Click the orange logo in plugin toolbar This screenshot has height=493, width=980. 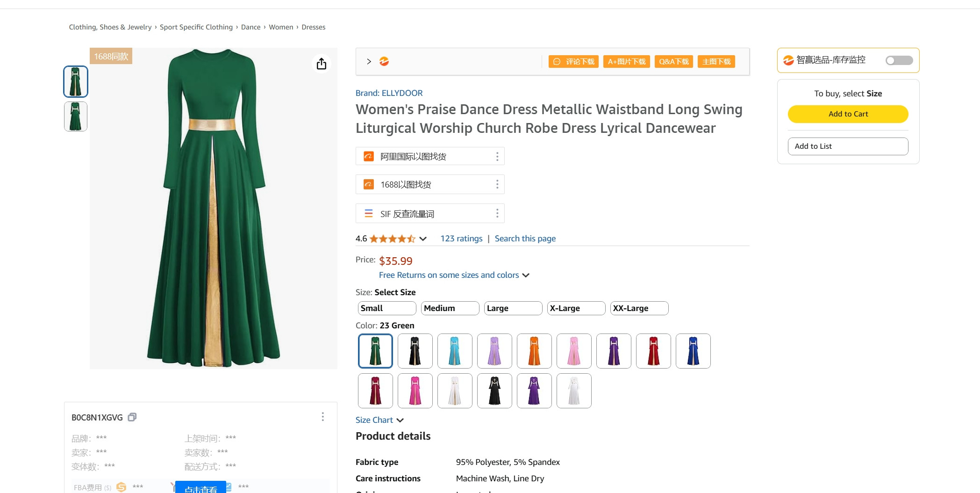pyautogui.click(x=384, y=61)
